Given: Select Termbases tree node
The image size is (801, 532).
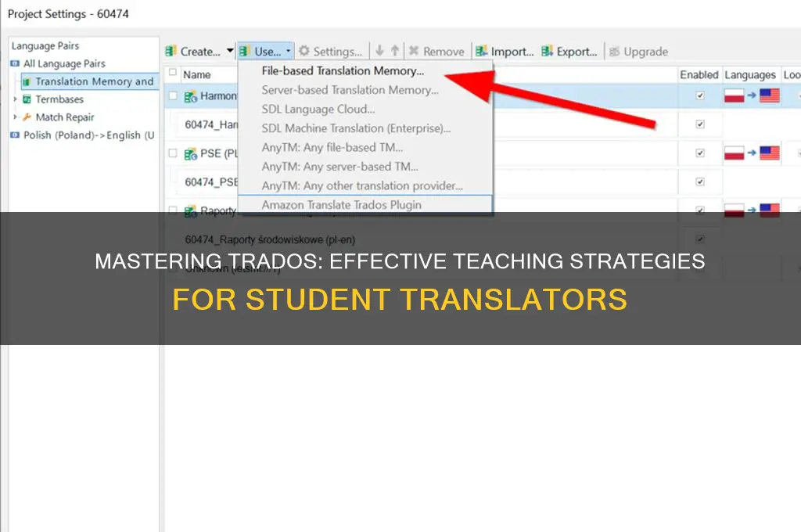Looking at the screenshot, I should point(59,99).
